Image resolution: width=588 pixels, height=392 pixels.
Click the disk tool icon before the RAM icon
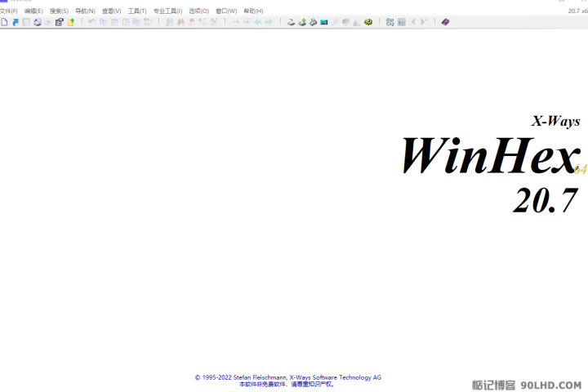(313, 22)
